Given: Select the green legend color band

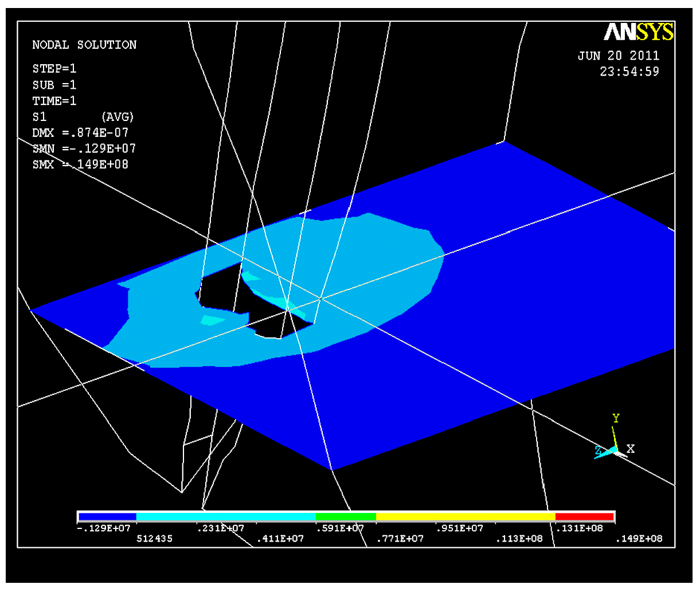Looking at the screenshot, I should (346, 516).
